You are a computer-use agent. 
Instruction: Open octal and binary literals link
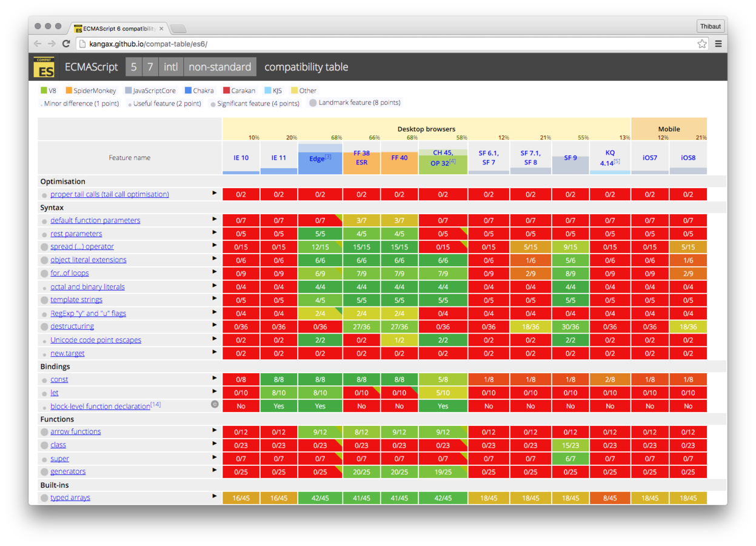click(x=87, y=287)
